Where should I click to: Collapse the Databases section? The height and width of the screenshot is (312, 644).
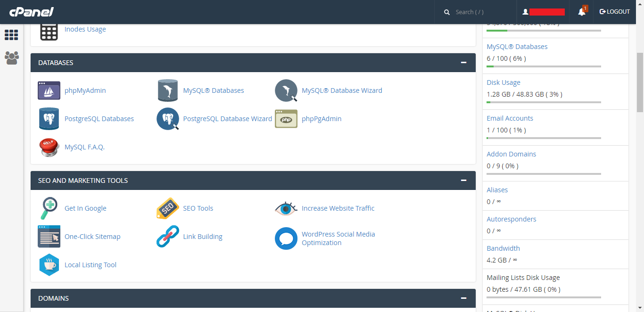point(463,63)
